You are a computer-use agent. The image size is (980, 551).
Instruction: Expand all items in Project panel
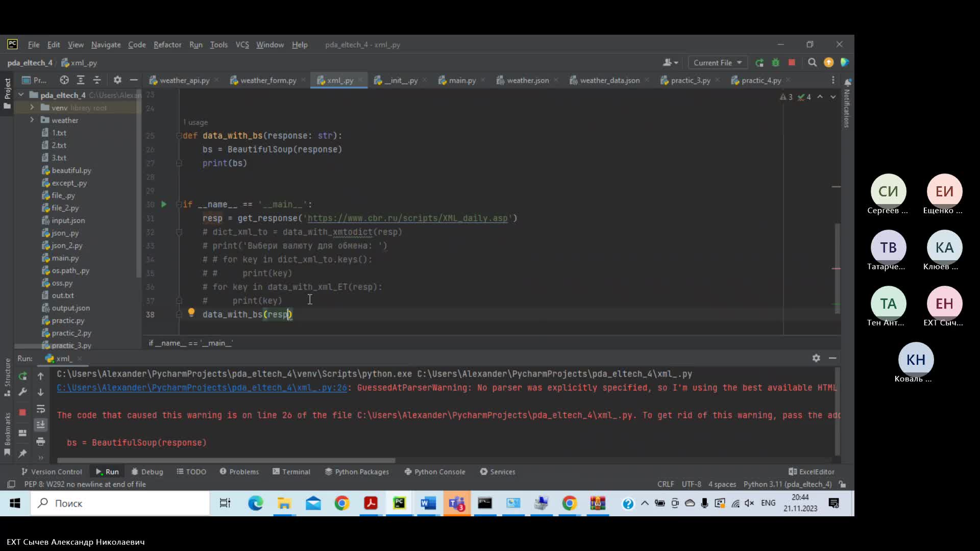coord(81,80)
